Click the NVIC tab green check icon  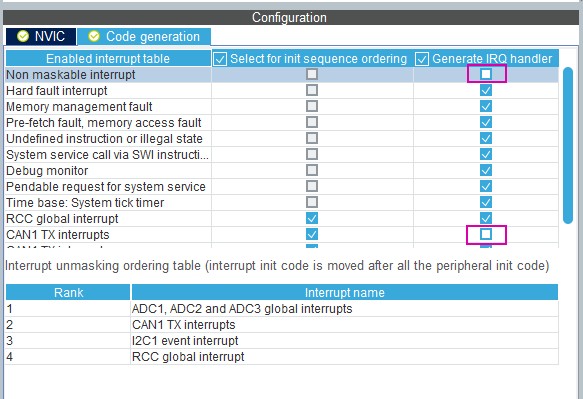[x=23, y=36]
